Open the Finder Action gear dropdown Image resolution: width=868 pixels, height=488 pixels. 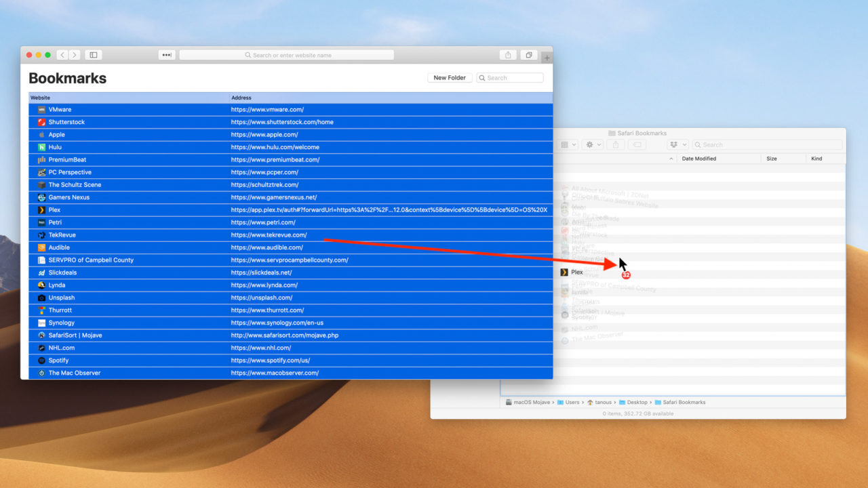pyautogui.click(x=593, y=144)
